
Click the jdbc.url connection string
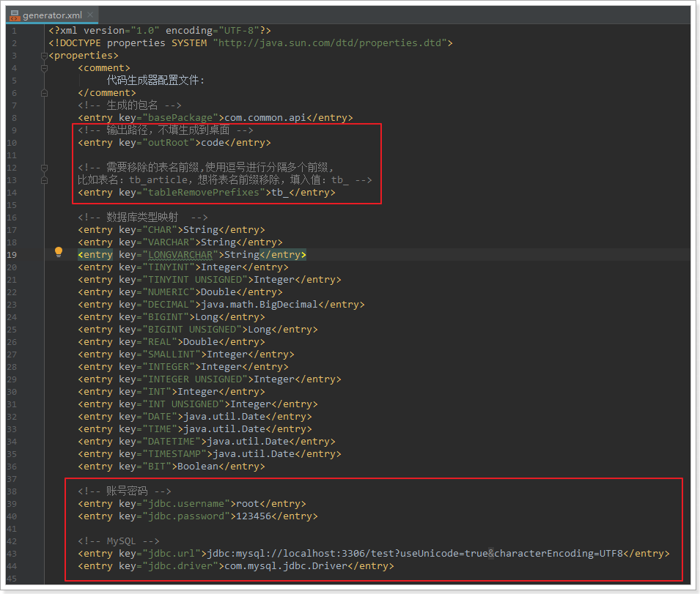[x=415, y=554]
